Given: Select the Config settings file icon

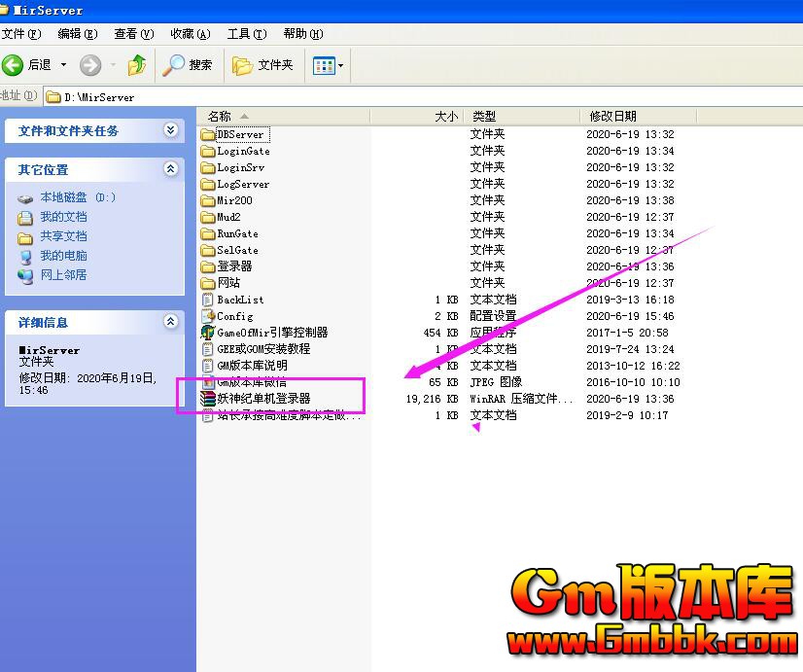Looking at the screenshot, I should (207, 316).
